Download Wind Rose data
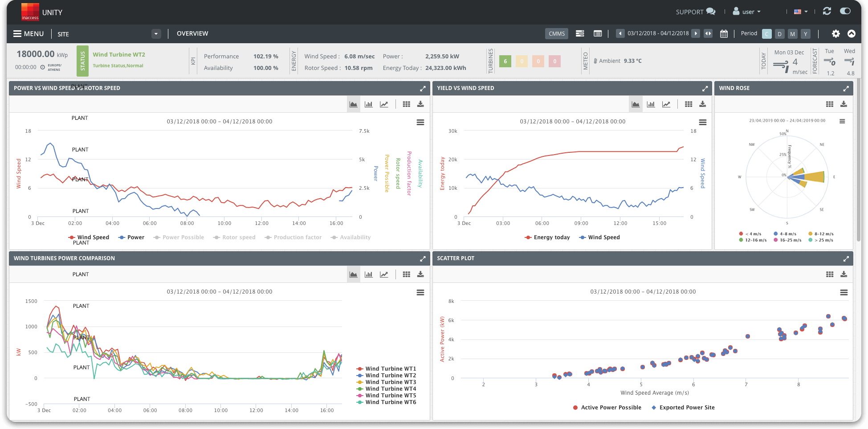Viewport: 868px width, 429px height. pos(844,104)
